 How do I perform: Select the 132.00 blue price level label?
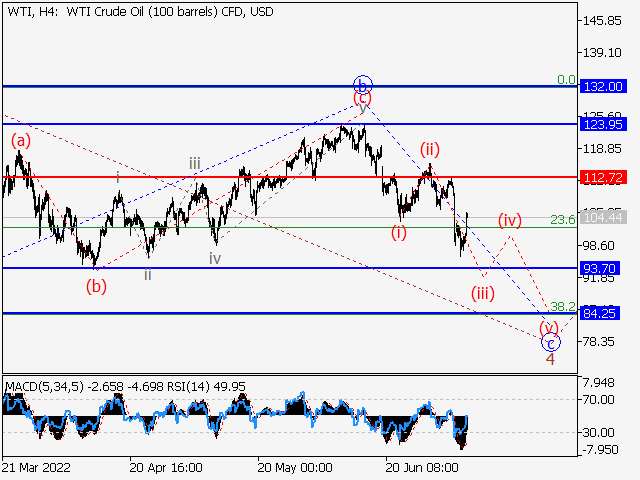(603, 87)
